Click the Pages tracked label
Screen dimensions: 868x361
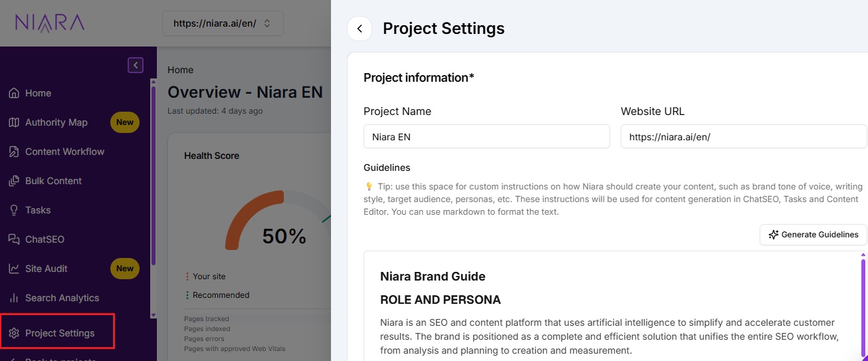click(x=207, y=318)
